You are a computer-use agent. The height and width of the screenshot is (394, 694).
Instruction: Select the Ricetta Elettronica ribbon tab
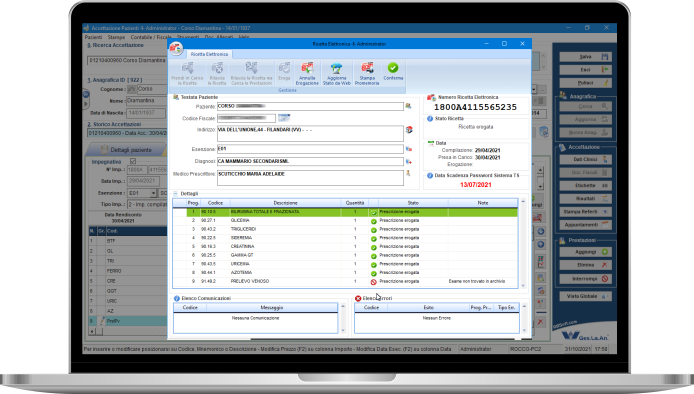coord(209,54)
